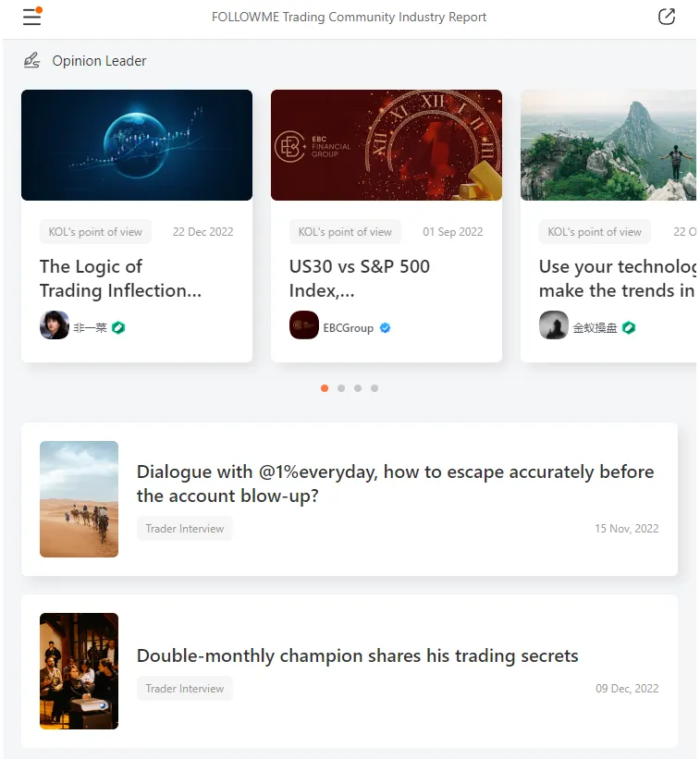Click the share icon in header
700x759 pixels.
coord(666,17)
